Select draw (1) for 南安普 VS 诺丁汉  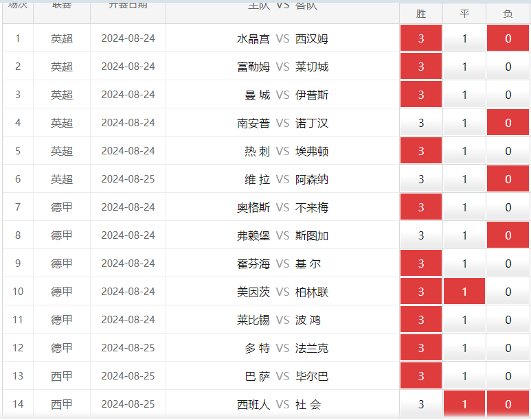464,122
